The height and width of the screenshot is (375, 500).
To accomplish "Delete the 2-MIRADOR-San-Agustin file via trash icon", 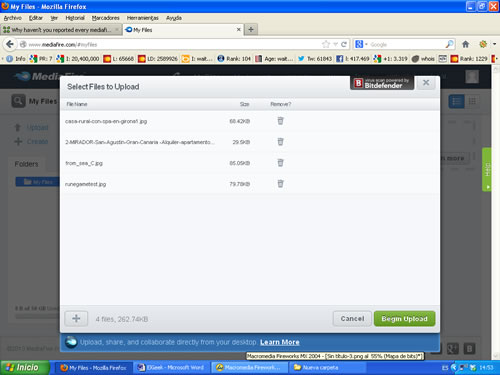I will pyautogui.click(x=280, y=142).
